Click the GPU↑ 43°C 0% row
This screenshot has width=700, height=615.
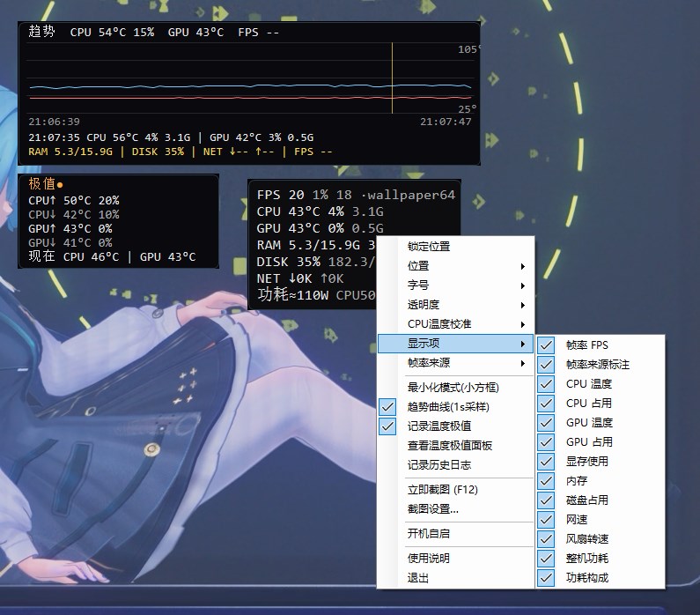coord(70,229)
